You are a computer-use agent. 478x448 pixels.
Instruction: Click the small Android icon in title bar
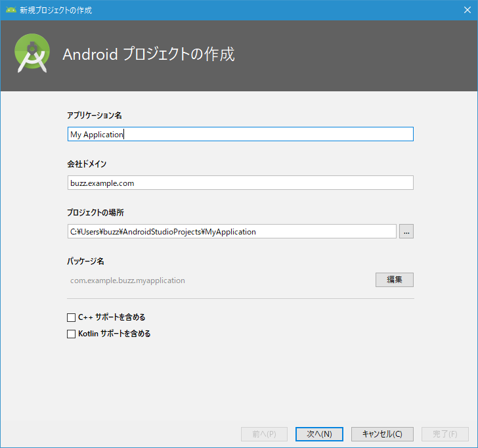click(11, 10)
